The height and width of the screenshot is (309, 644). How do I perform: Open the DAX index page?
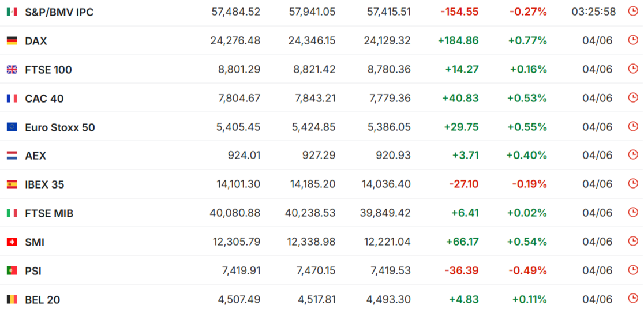36,41
